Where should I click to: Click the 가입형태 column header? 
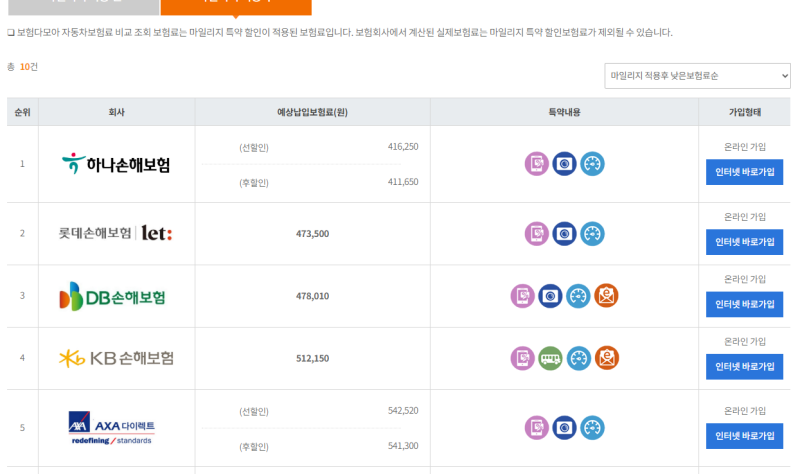(x=744, y=112)
